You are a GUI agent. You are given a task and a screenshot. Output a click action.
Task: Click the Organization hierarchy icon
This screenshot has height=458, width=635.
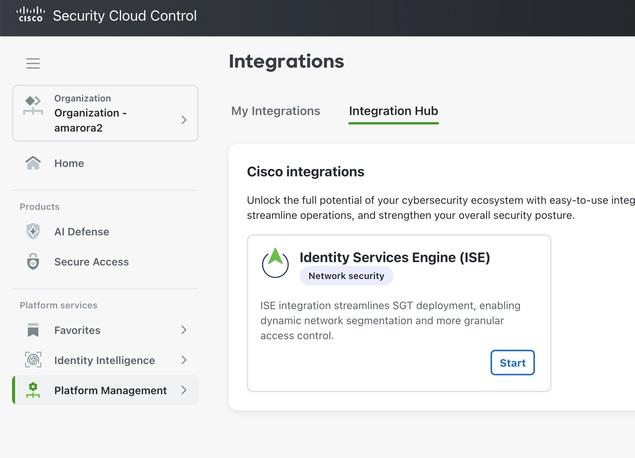pyautogui.click(x=33, y=105)
